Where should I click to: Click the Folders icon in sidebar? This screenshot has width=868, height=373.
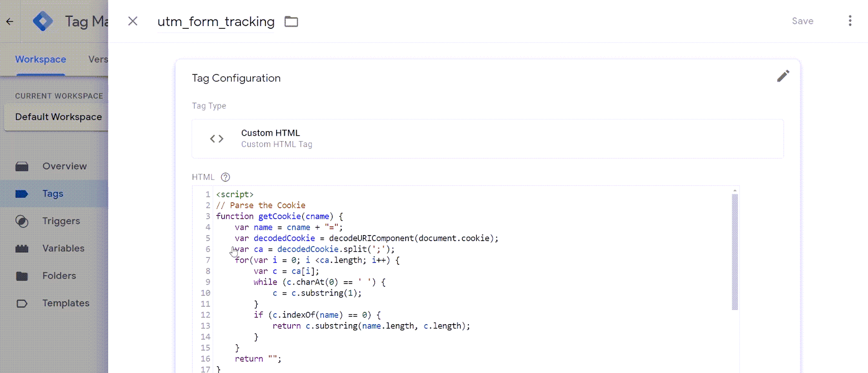(x=22, y=276)
